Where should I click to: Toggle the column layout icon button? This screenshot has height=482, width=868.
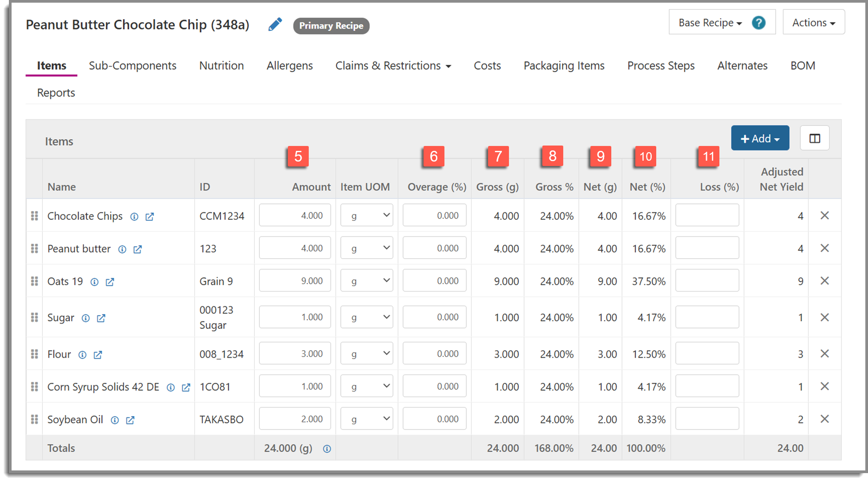[815, 138]
